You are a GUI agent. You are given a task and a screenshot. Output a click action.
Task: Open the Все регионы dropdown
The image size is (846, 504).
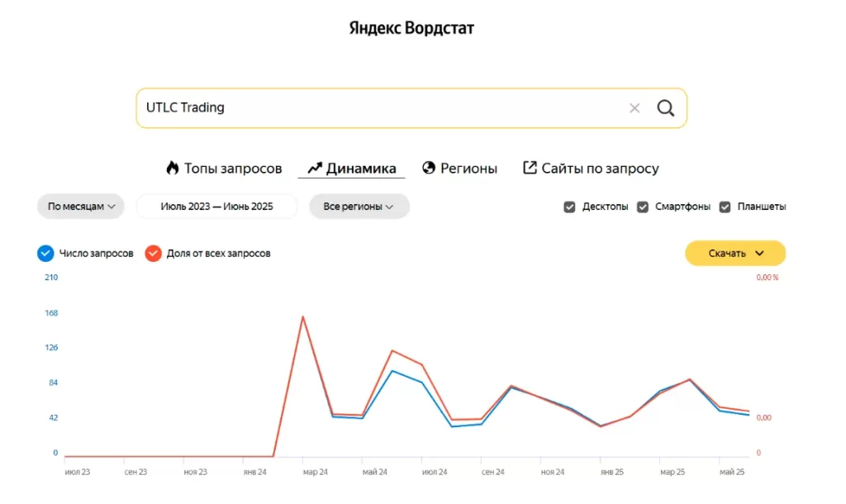[x=359, y=206]
